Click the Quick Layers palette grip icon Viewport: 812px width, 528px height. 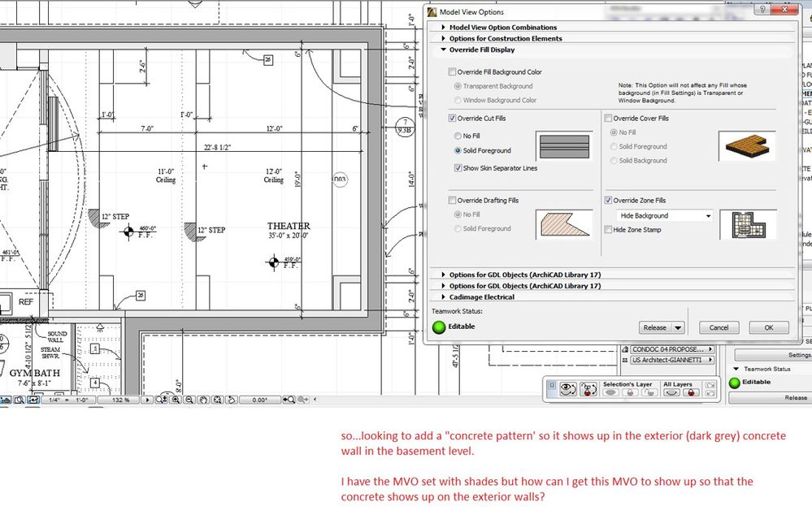click(552, 385)
